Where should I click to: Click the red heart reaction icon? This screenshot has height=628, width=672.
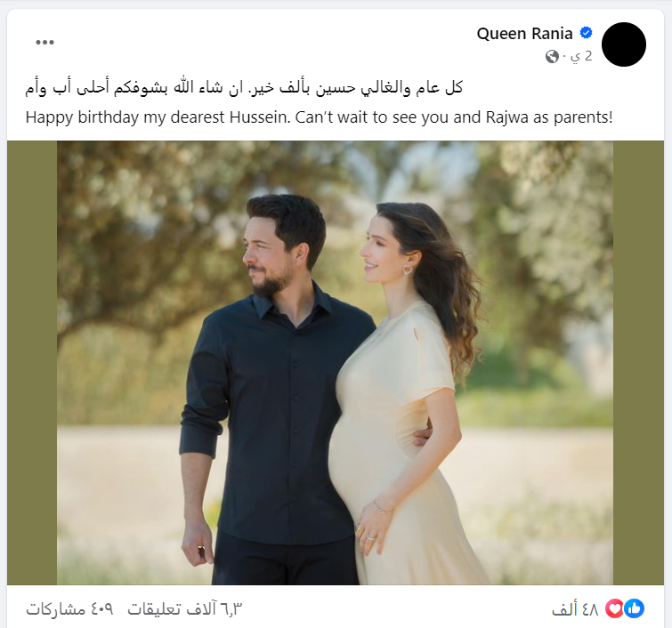(614, 608)
